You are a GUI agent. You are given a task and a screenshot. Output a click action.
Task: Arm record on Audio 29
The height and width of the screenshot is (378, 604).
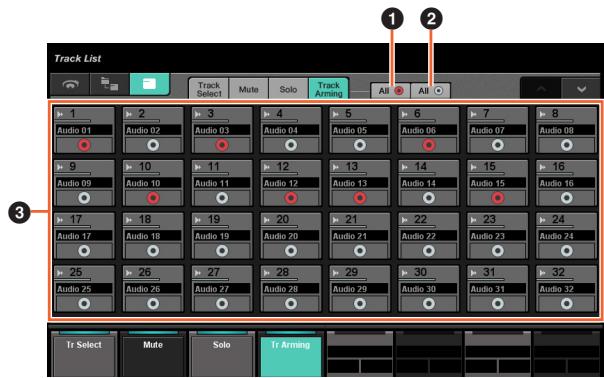coord(360,304)
